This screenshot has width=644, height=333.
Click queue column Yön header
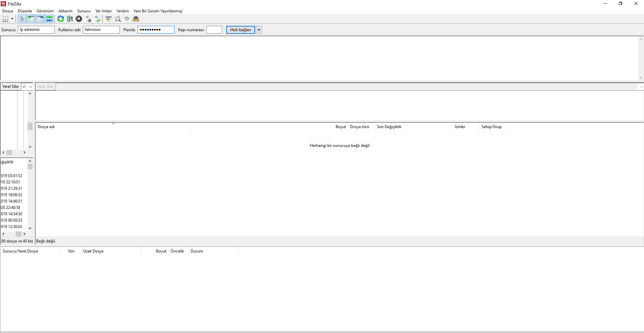(71, 251)
